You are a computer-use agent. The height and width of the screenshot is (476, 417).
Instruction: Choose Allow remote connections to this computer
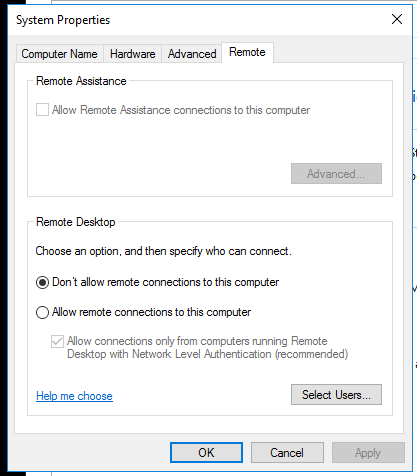(x=42, y=312)
